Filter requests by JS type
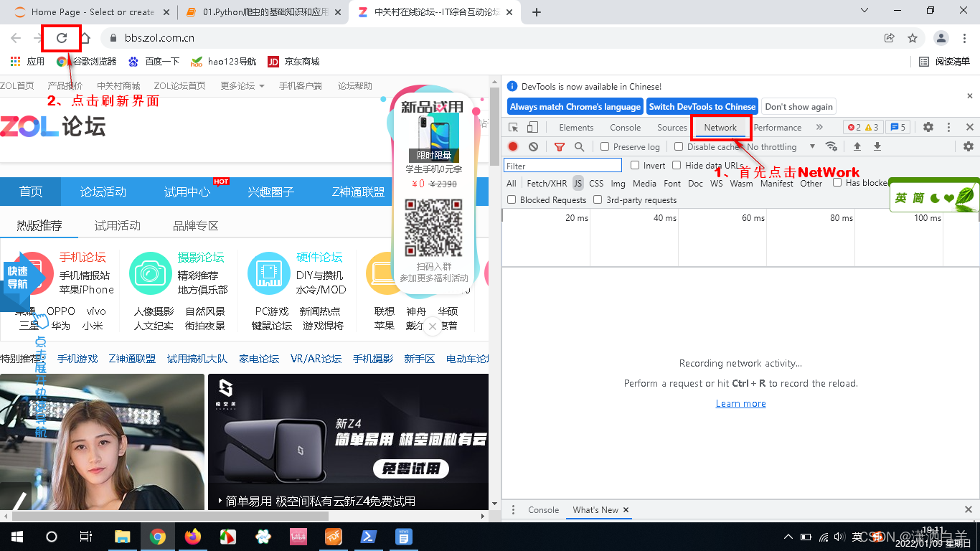 578,183
